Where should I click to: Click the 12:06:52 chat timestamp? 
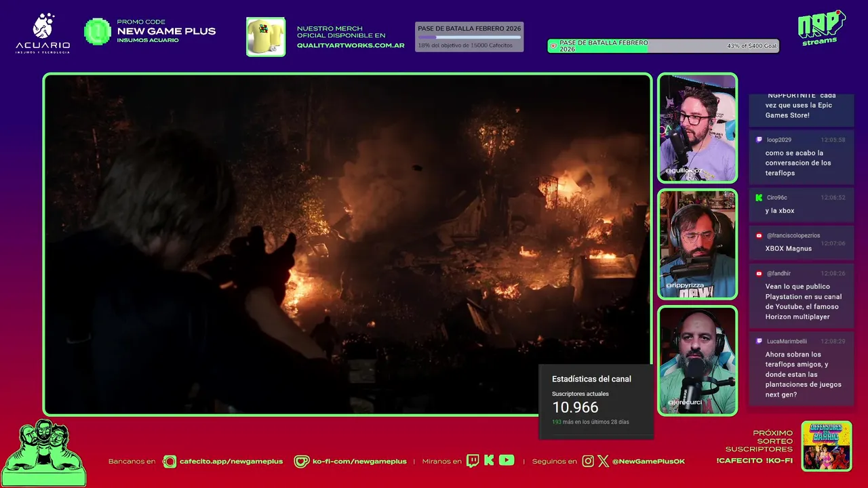coord(833,198)
